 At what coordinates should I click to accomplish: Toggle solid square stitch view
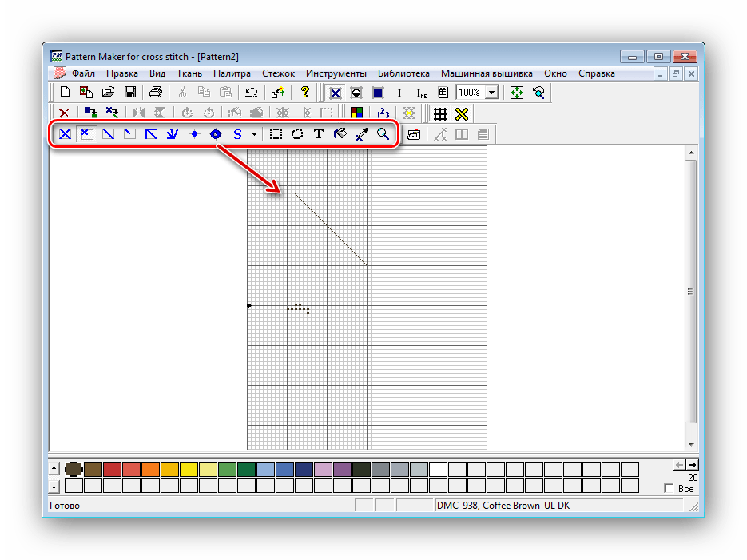point(378,93)
